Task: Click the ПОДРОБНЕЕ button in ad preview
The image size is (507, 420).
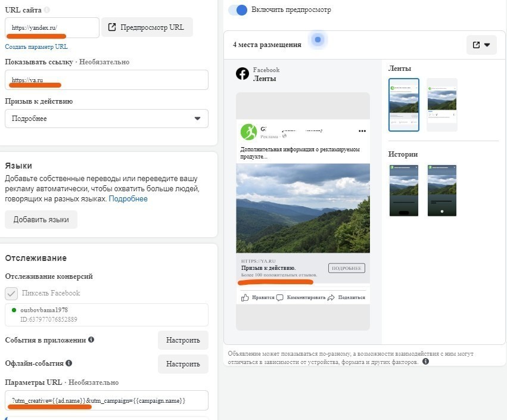Action: click(x=347, y=268)
